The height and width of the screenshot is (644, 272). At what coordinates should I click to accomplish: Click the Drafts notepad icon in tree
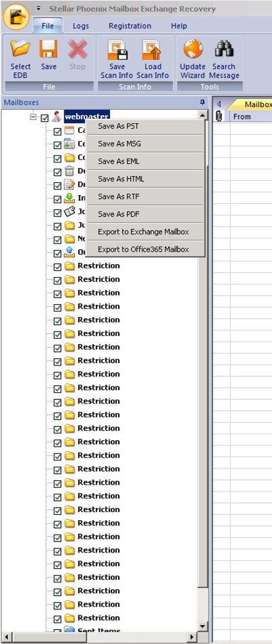70,185
